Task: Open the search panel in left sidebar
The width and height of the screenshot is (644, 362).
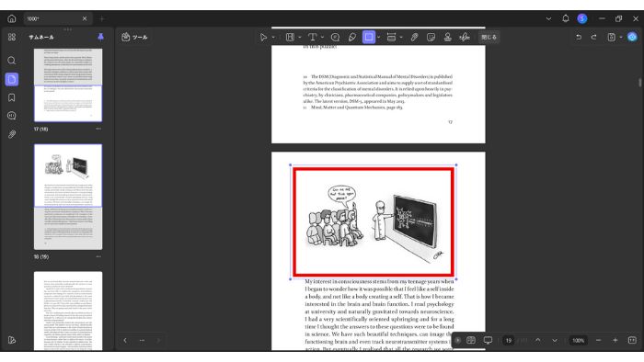Action: coord(11,61)
